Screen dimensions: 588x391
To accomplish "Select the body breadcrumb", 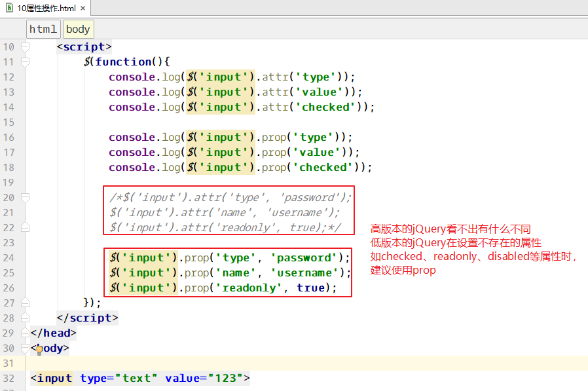I will (x=78, y=29).
